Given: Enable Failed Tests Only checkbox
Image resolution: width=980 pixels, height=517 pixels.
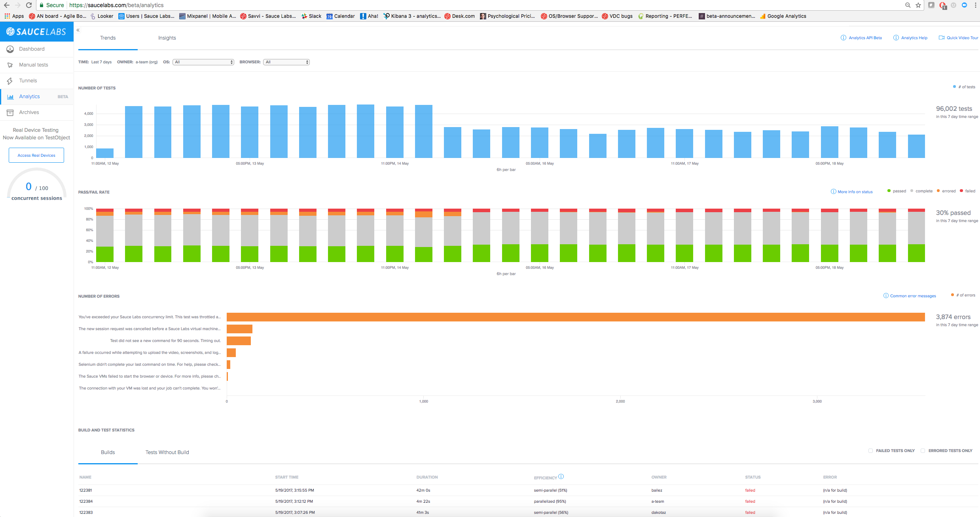Looking at the screenshot, I should pos(870,451).
